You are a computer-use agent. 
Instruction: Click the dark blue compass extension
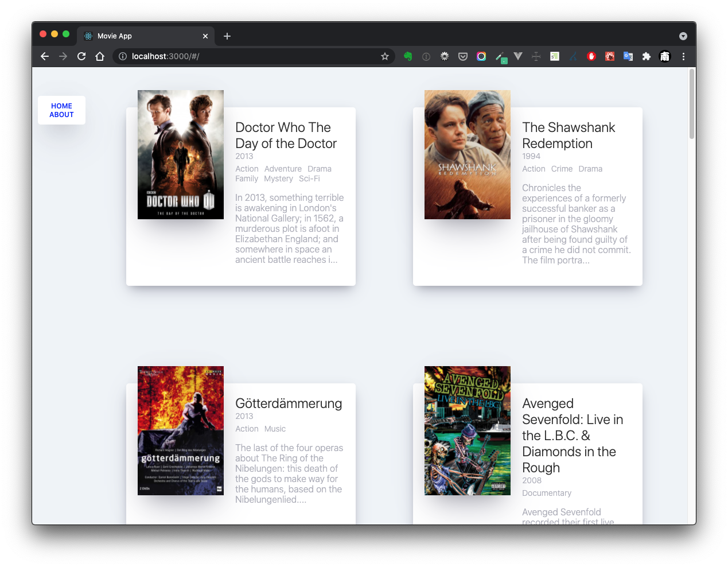[573, 56]
